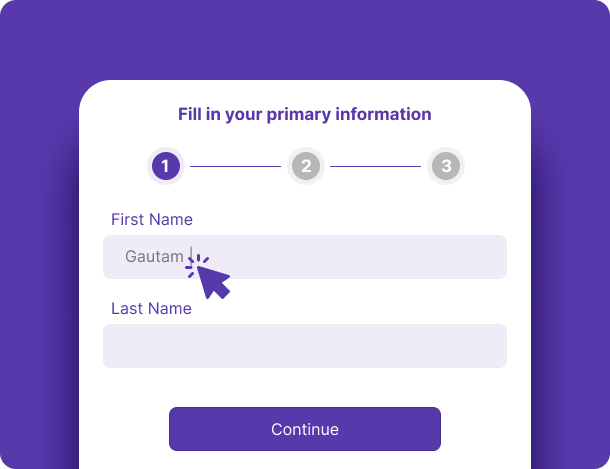Click the spark lines above the cursor arrow

(196, 263)
